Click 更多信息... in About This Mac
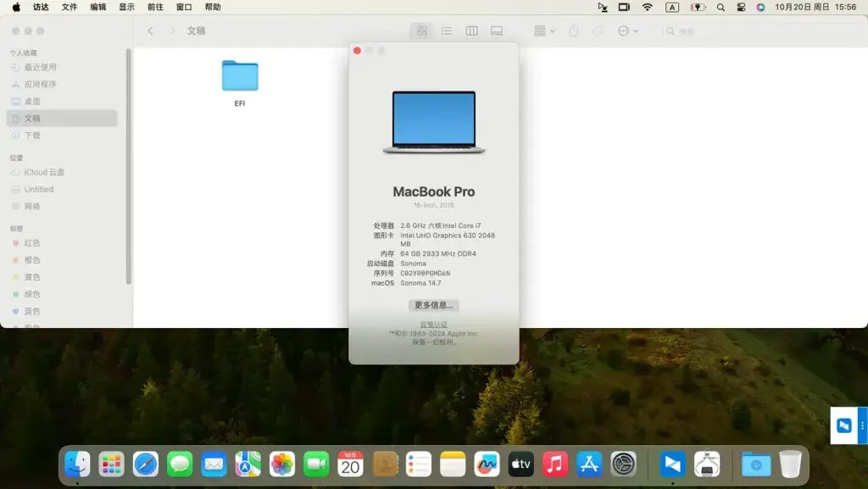 (x=433, y=305)
